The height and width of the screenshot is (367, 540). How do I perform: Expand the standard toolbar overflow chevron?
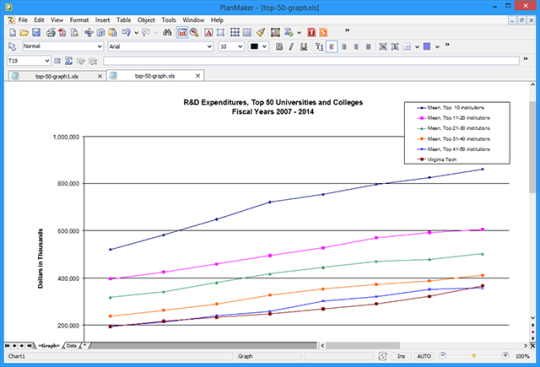[347, 30]
